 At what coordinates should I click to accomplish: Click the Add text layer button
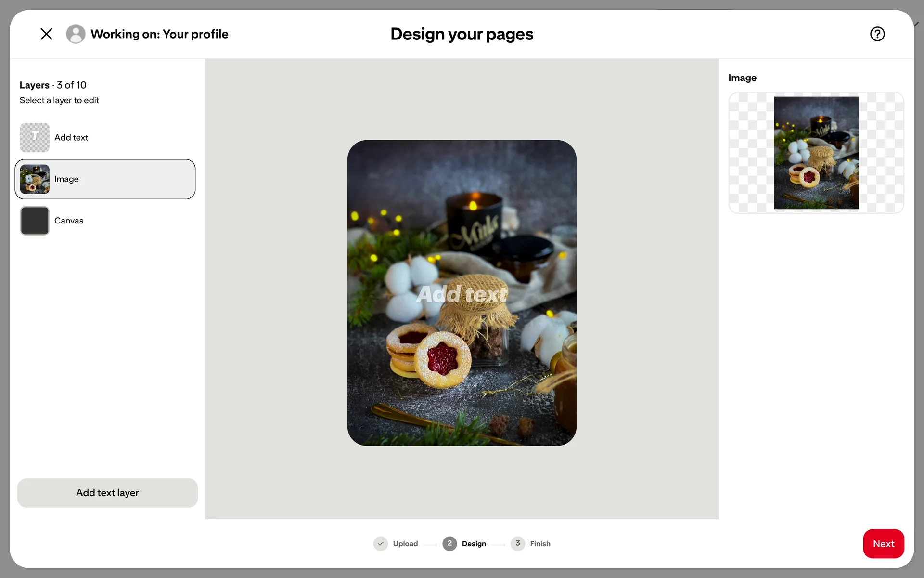click(x=107, y=493)
